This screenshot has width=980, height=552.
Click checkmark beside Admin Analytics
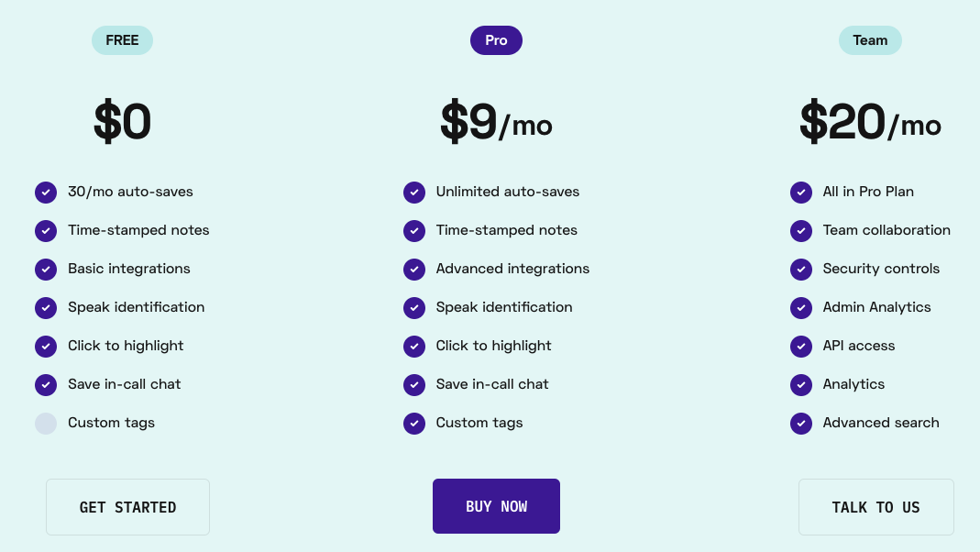(801, 308)
